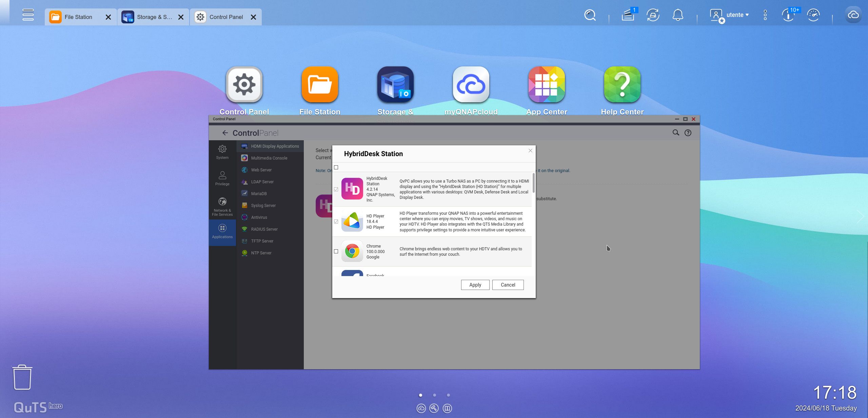Open the dashboard gauge icon

[813, 15]
